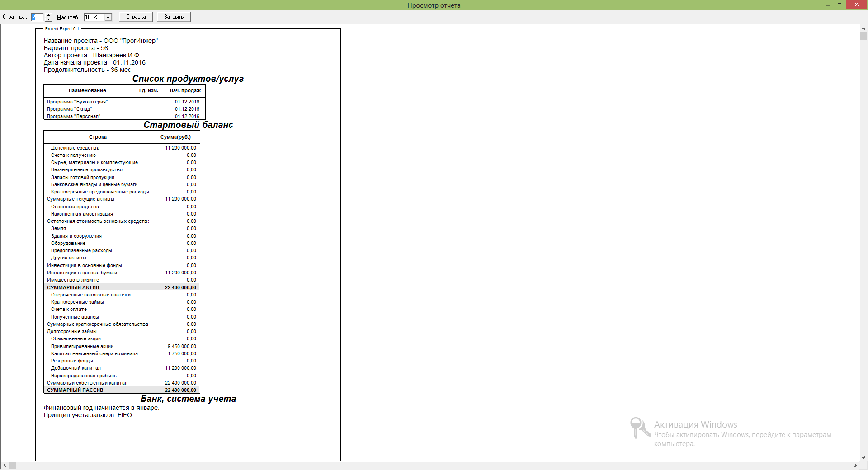Open the Масштаб zoom dropdown
Image resolution: width=868 pixels, height=470 pixels.
[108, 17]
